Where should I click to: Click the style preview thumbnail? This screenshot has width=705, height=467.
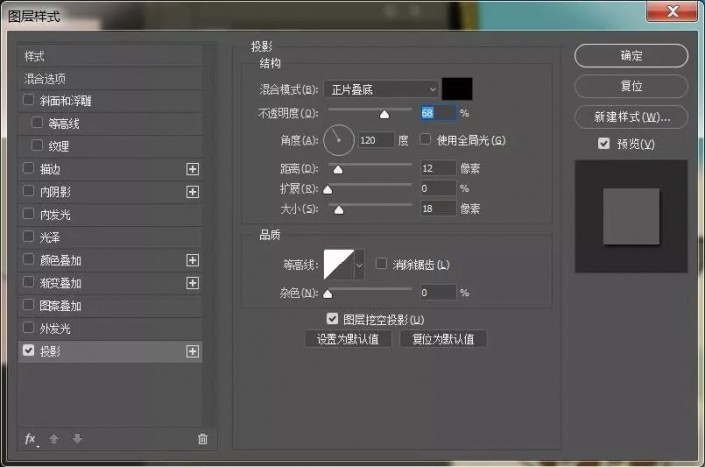631,216
